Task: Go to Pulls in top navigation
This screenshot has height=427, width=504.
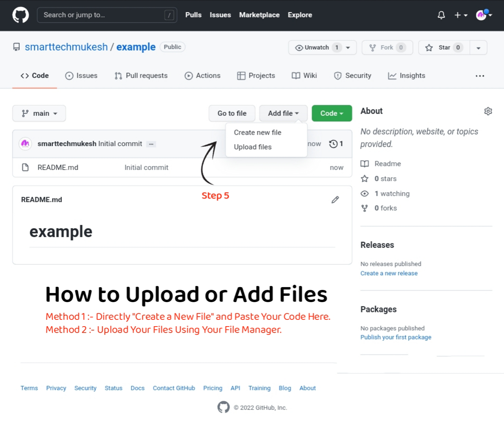Action: point(193,15)
